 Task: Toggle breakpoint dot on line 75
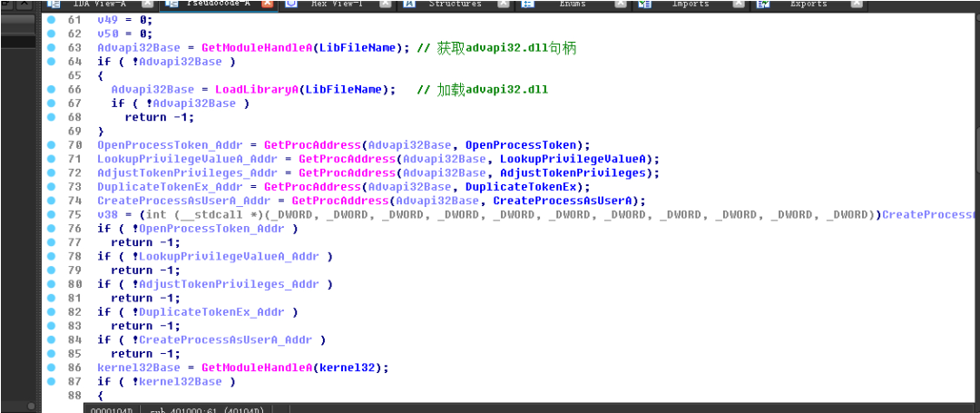pyautogui.click(x=51, y=214)
